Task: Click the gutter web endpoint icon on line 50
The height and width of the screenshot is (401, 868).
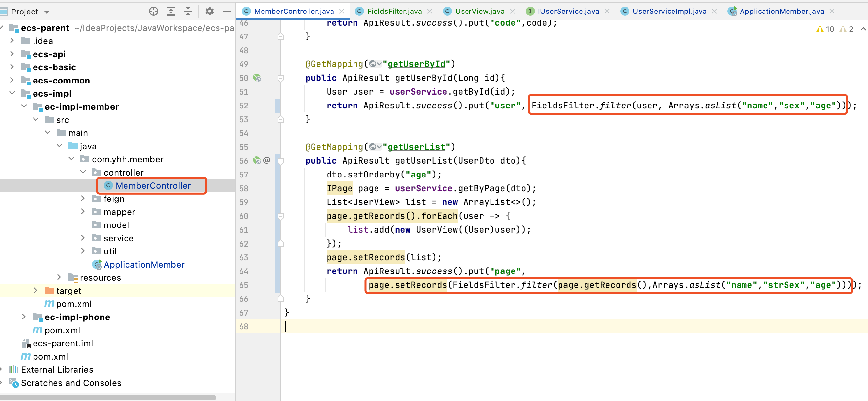Action: [x=257, y=78]
